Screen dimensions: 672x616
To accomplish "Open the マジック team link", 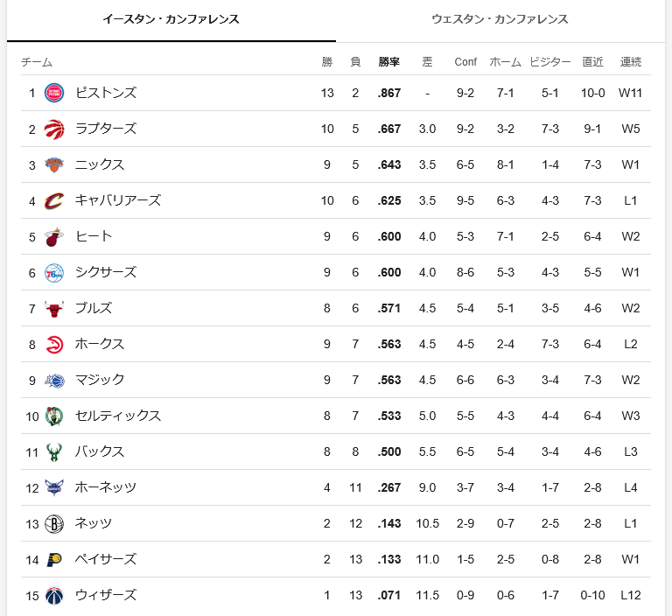I will click(x=100, y=380).
